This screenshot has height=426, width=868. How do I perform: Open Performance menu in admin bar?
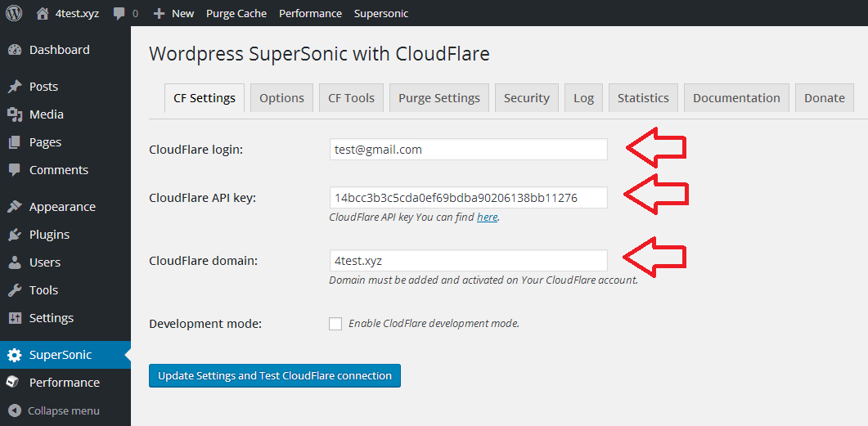click(311, 13)
